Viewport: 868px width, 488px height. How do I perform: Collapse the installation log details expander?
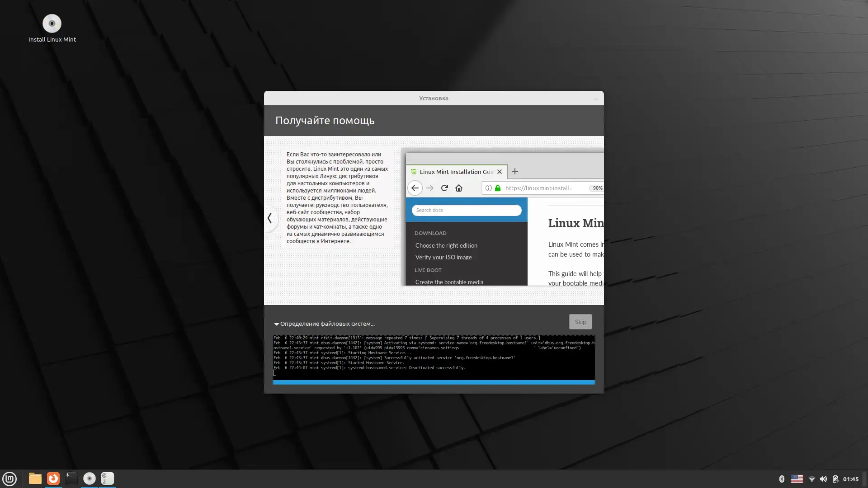[276, 324]
